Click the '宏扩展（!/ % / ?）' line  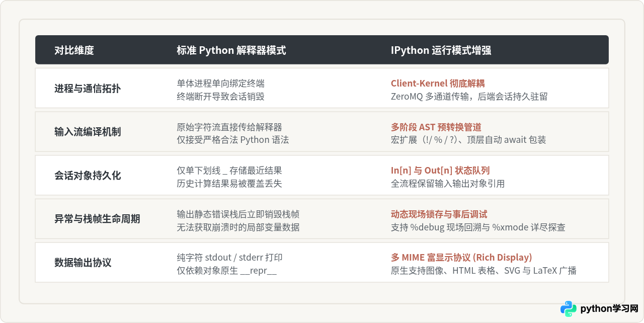(468, 140)
